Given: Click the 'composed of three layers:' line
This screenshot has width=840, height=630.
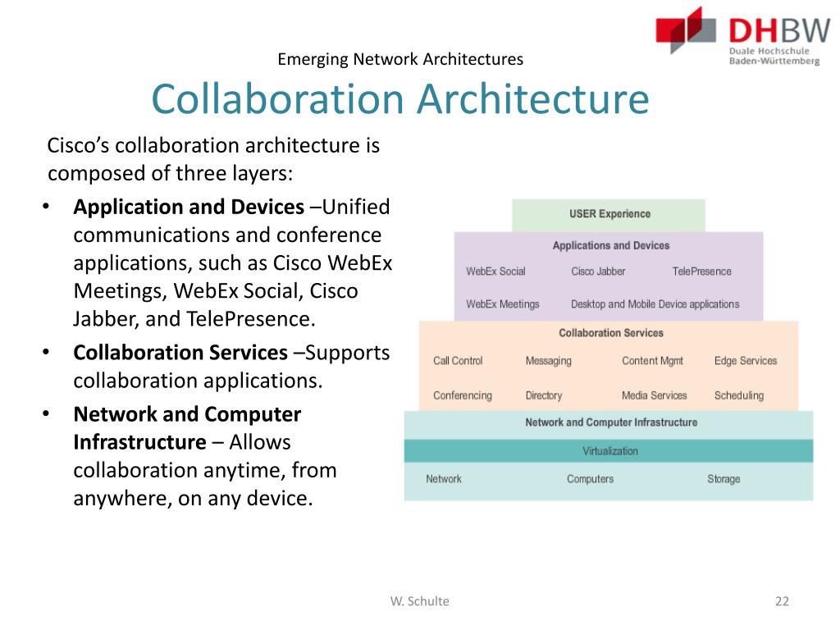Looking at the screenshot, I should coord(170,174).
